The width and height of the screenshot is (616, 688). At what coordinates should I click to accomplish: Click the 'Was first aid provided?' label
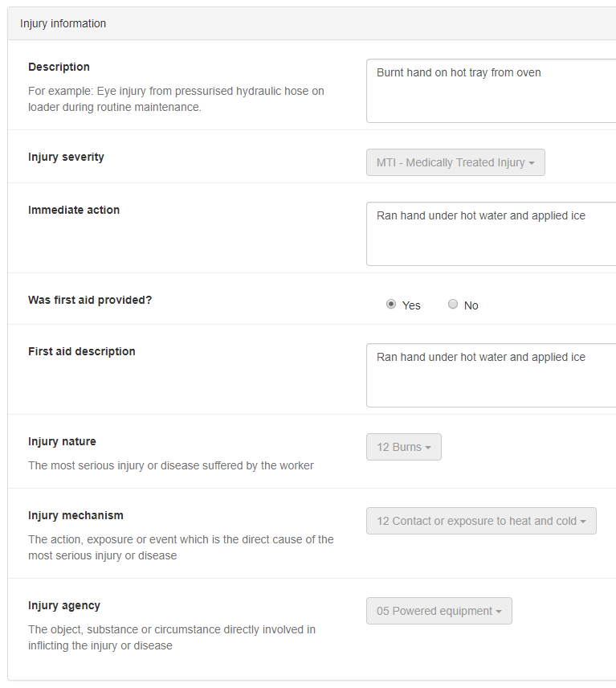pos(90,300)
